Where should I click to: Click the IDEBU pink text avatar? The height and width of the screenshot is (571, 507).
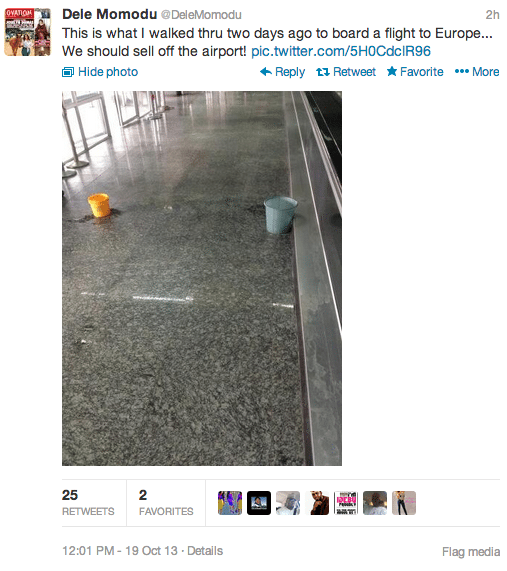click(x=346, y=503)
